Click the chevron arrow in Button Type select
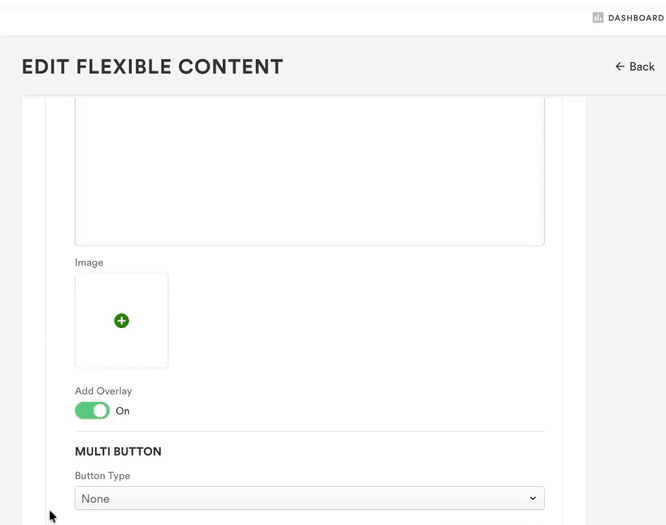Screen dimensions: 666x525 (x=533, y=498)
